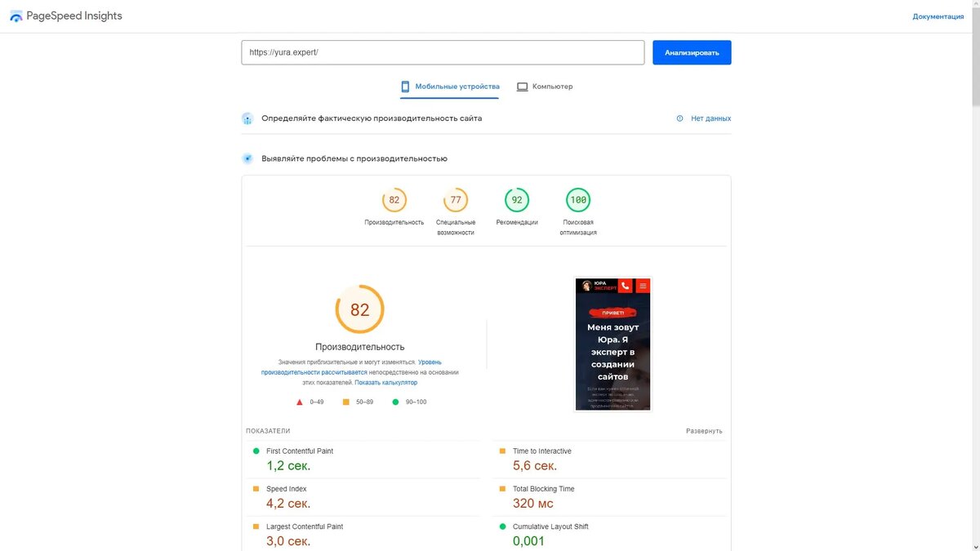
Task: Open the Нет данных link
Action: click(x=710, y=118)
